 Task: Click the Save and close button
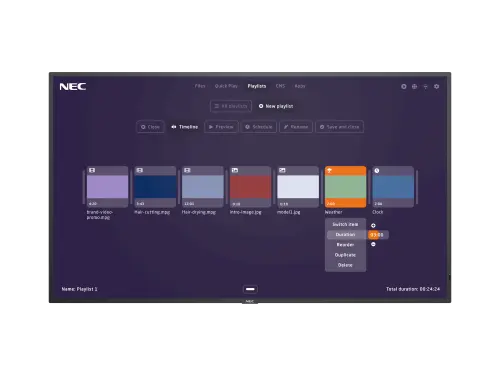click(x=339, y=127)
